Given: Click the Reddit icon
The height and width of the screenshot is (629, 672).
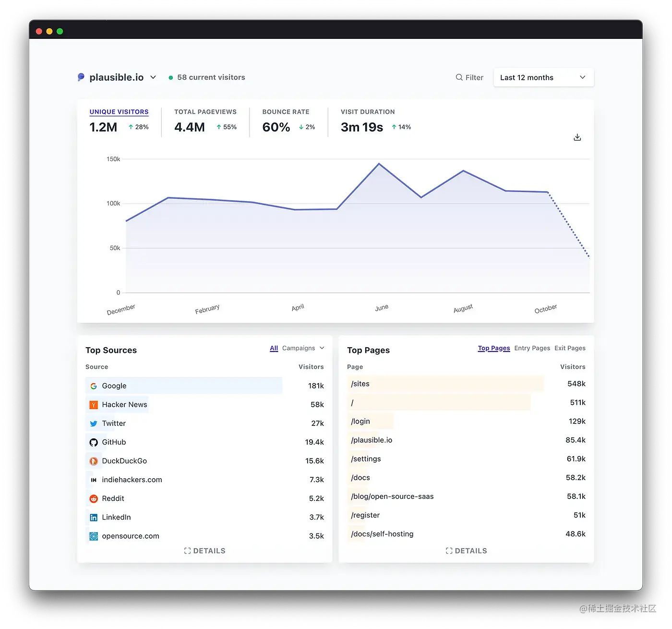Looking at the screenshot, I should (x=94, y=498).
